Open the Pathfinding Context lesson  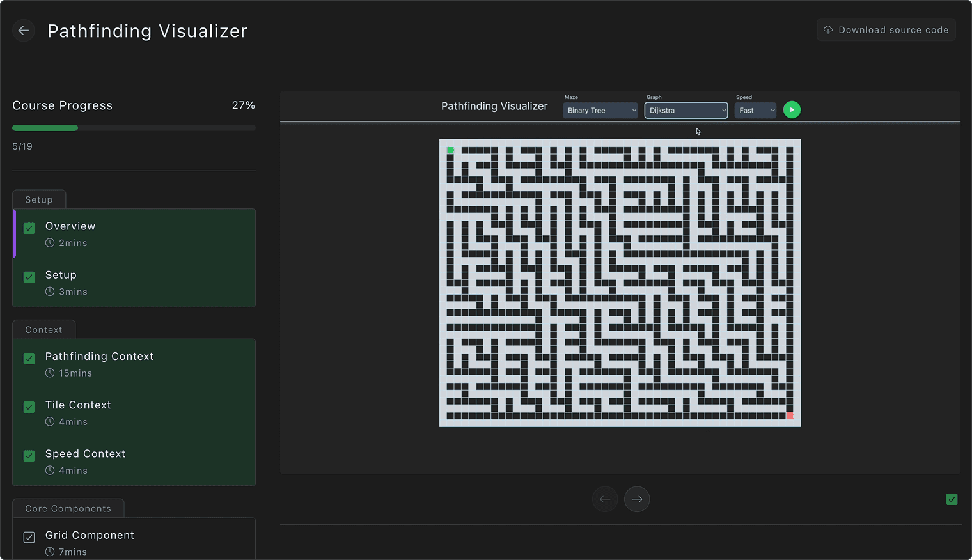pos(99,357)
